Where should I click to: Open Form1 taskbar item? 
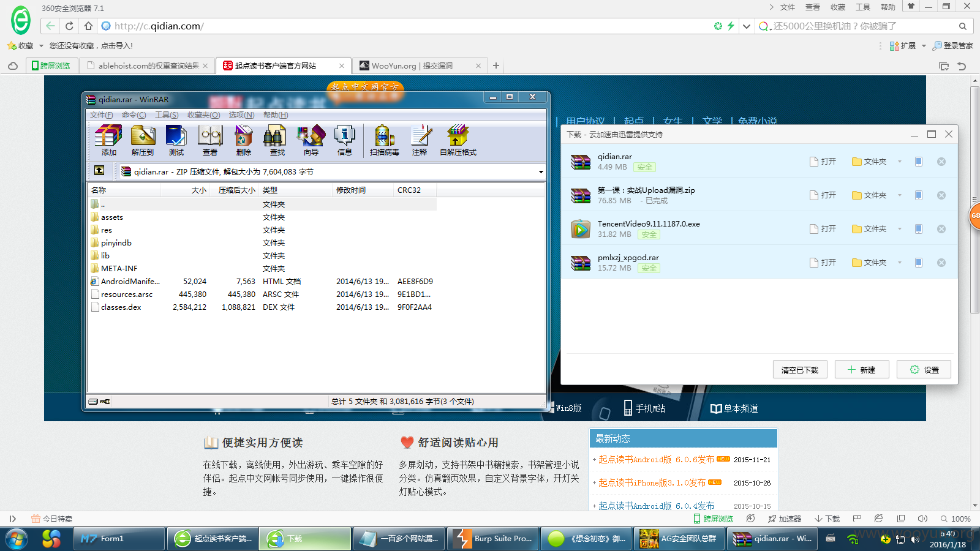tap(119, 539)
